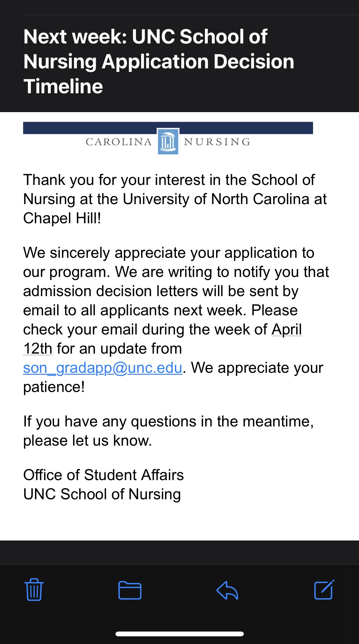The width and height of the screenshot is (359, 644).
Task: Tap the "Office of Student Affairs" signature line
Action: click(103, 475)
